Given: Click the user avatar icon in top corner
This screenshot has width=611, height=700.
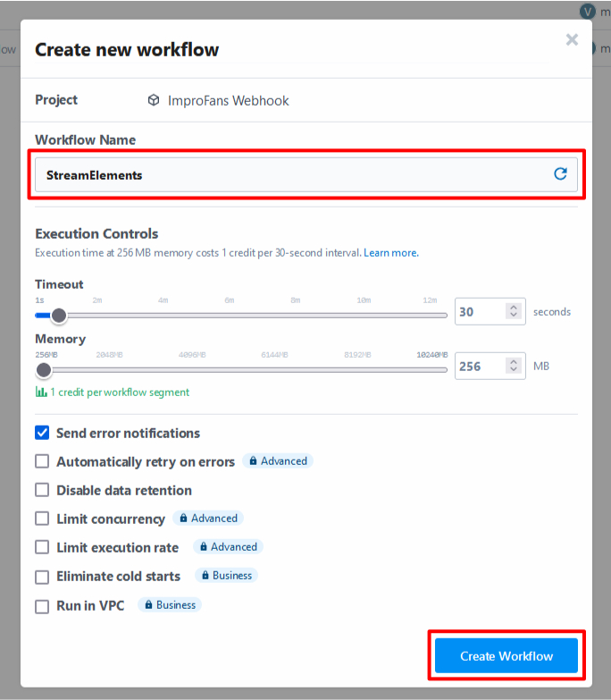Looking at the screenshot, I should pos(588,11).
